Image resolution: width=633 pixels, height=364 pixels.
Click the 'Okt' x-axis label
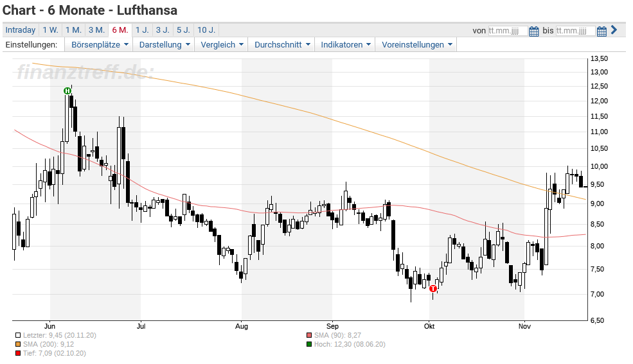tap(429, 326)
